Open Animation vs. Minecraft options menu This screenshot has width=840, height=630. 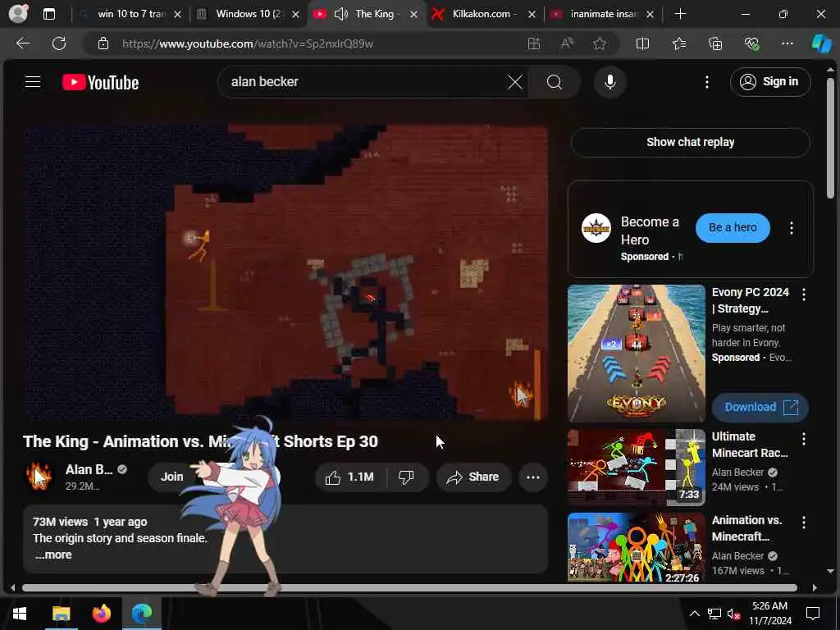803,523
